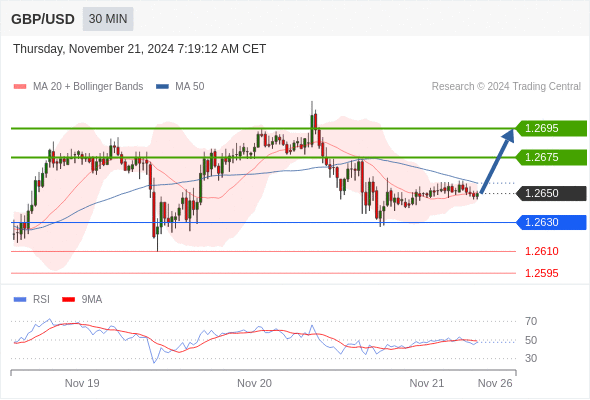Click the 1.2675 green resistance price tag
The image size is (590, 400).
coord(551,157)
